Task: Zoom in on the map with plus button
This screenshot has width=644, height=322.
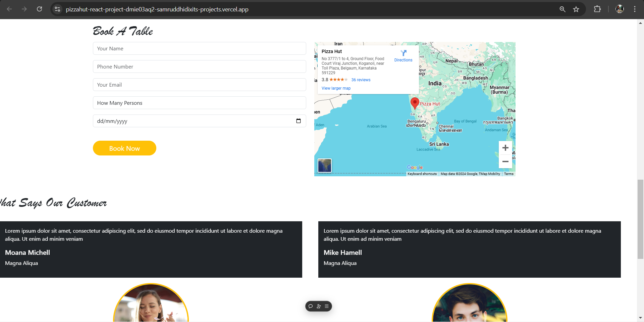Action: (505, 148)
